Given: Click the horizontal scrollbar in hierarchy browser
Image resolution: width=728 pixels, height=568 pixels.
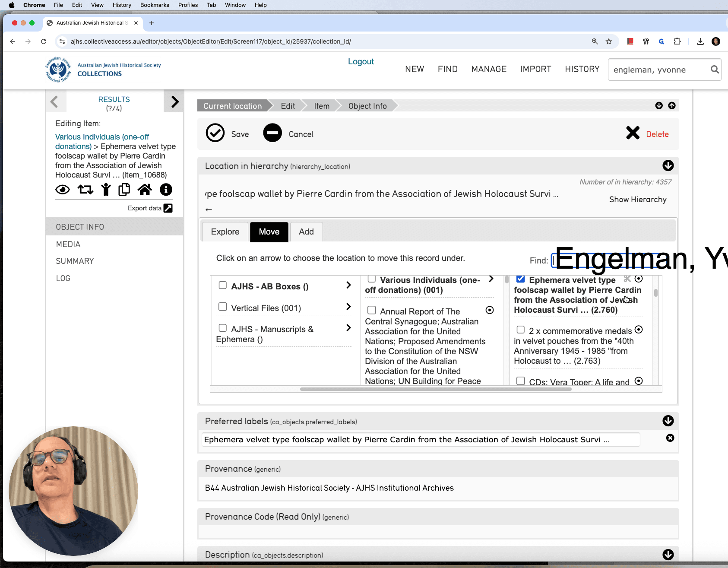Looking at the screenshot, I should tap(436, 389).
